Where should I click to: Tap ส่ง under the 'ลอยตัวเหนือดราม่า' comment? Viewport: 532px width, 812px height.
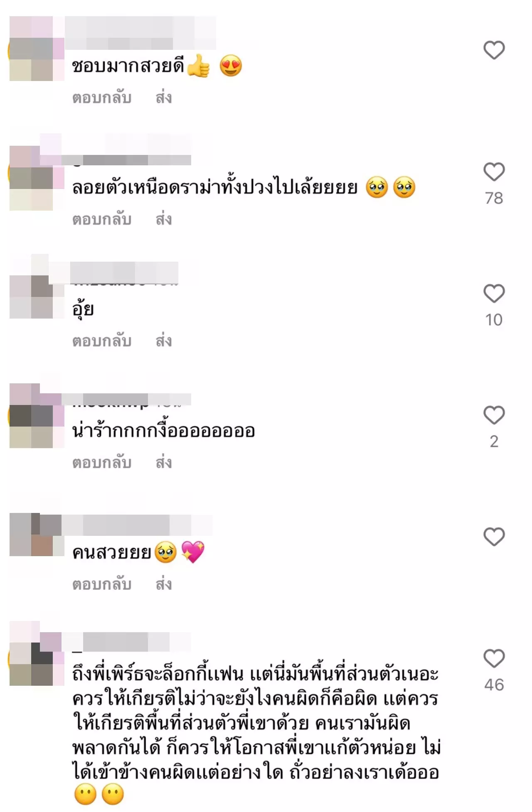tap(164, 219)
